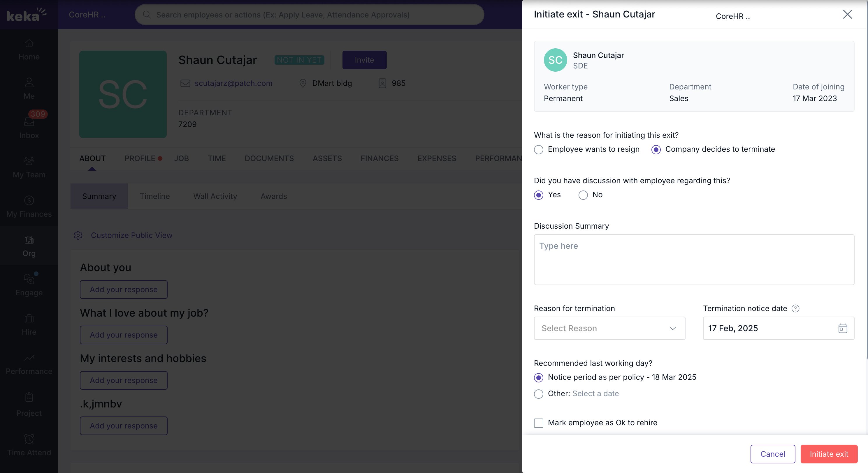Open the Engage sidebar icon
The image size is (868, 473).
tap(29, 279)
